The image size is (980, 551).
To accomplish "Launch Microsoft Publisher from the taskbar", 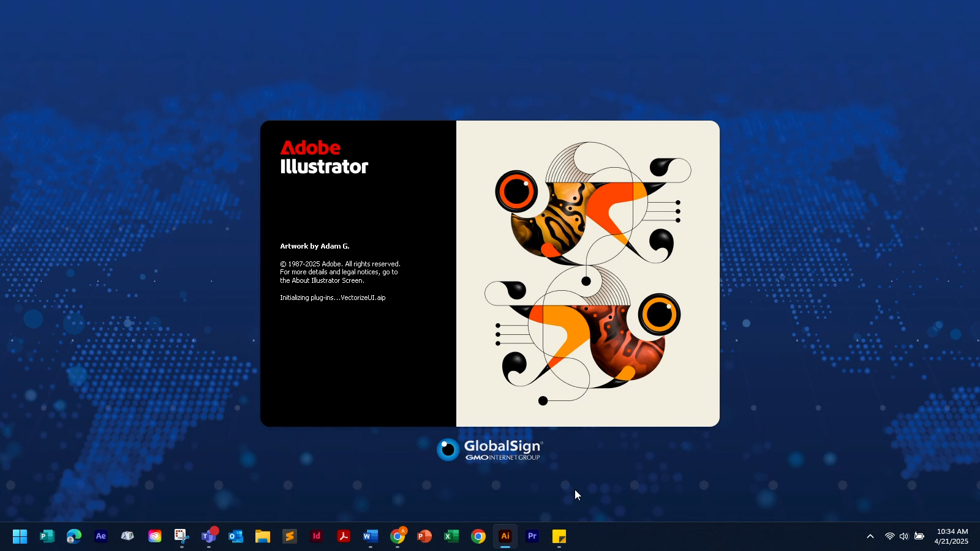I will click(47, 536).
